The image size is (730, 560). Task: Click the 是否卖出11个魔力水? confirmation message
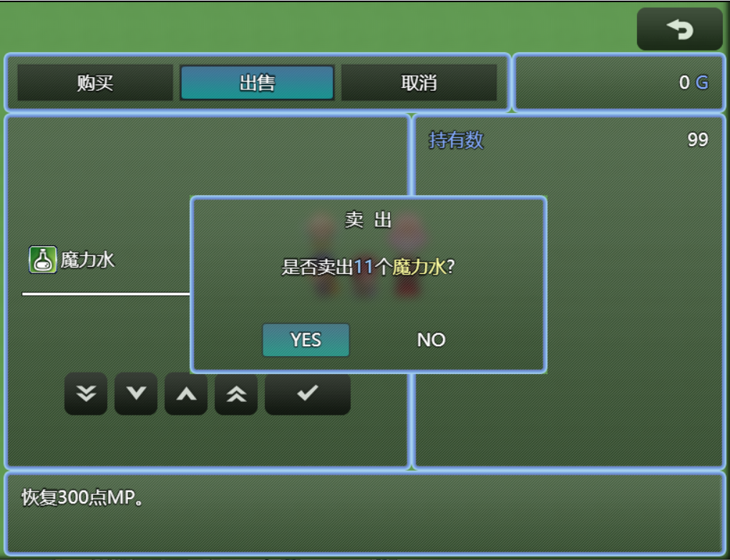click(x=368, y=267)
